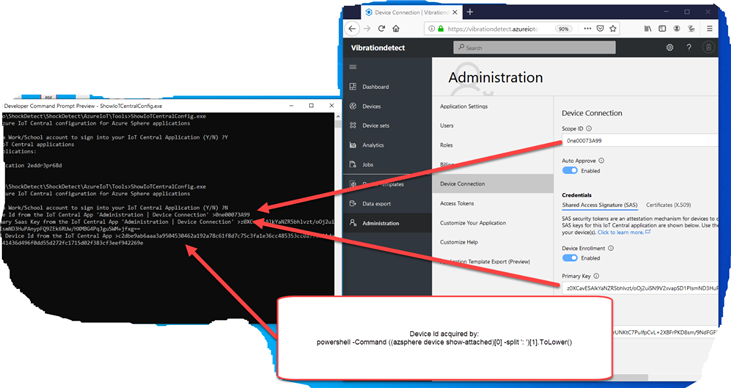Open Customize Help page

coord(459,242)
